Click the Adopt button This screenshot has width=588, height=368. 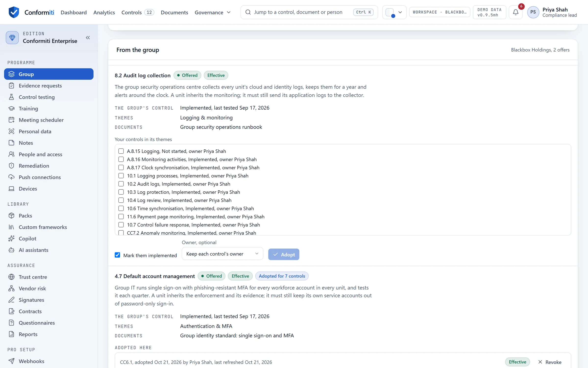click(283, 254)
